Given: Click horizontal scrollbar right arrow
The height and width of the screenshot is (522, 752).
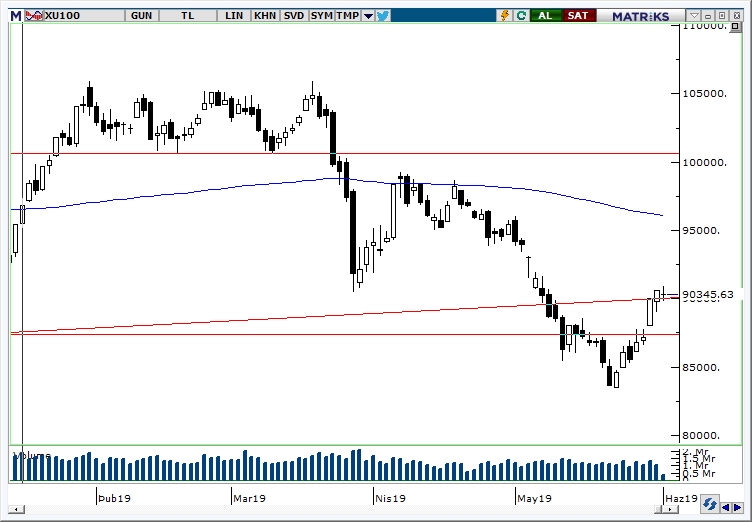Looking at the screenshot, I should pos(669,510).
